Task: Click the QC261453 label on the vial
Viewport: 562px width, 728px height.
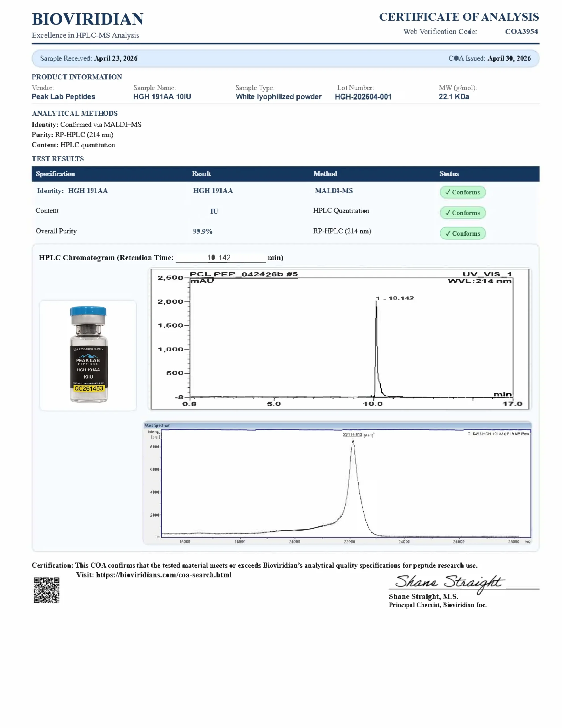Action: (89, 389)
